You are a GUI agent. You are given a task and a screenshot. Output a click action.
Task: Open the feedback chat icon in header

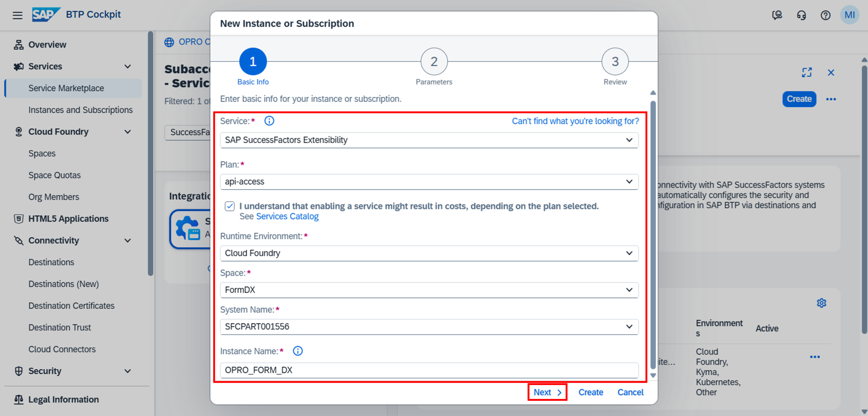click(x=777, y=15)
